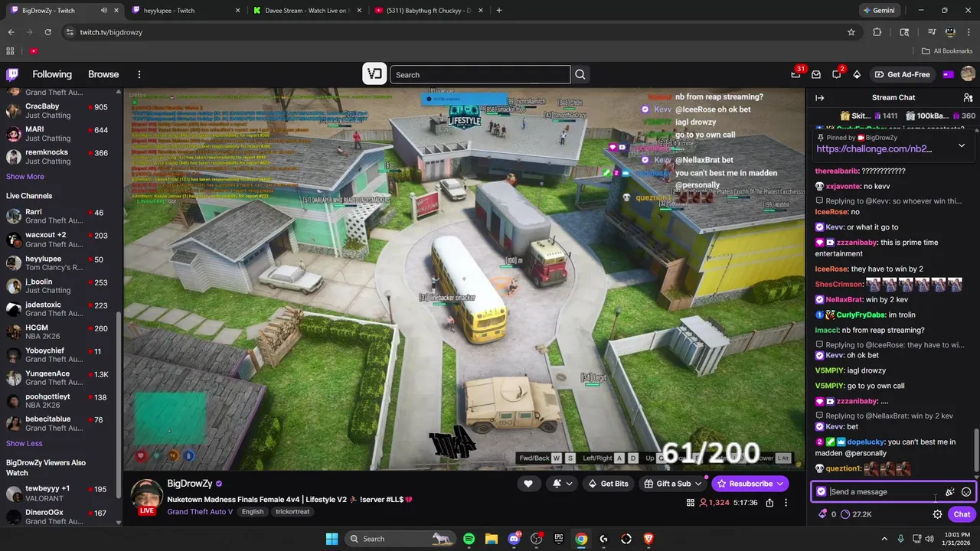Image resolution: width=980 pixels, height=551 pixels.
Task: Open the Twitch home logo
Action: [x=12, y=74]
